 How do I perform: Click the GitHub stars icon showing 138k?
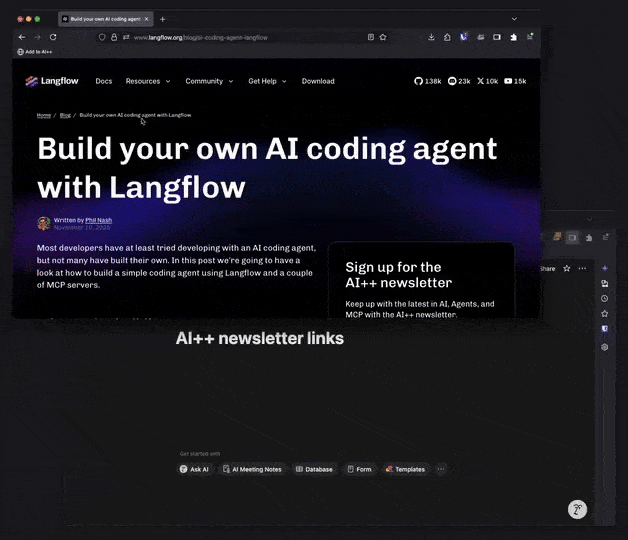(x=419, y=81)
